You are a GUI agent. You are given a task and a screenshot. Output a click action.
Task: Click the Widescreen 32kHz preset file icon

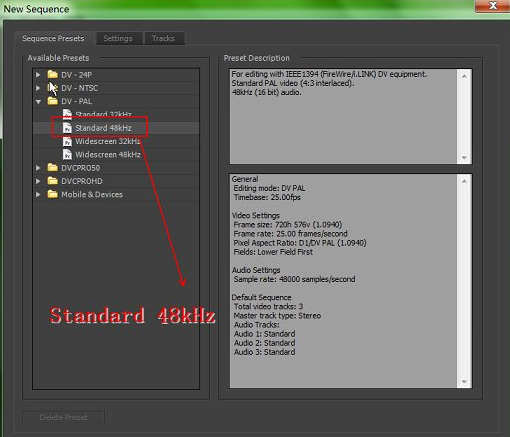point(67,141)
